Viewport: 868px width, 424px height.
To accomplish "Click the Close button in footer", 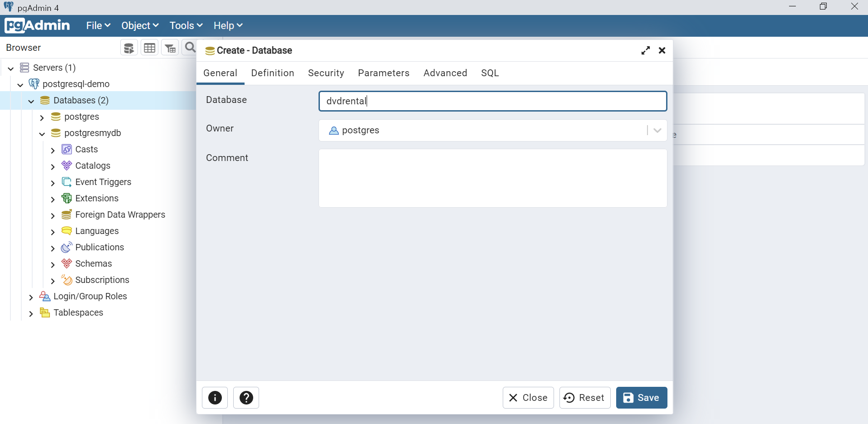I will (528, 398).
